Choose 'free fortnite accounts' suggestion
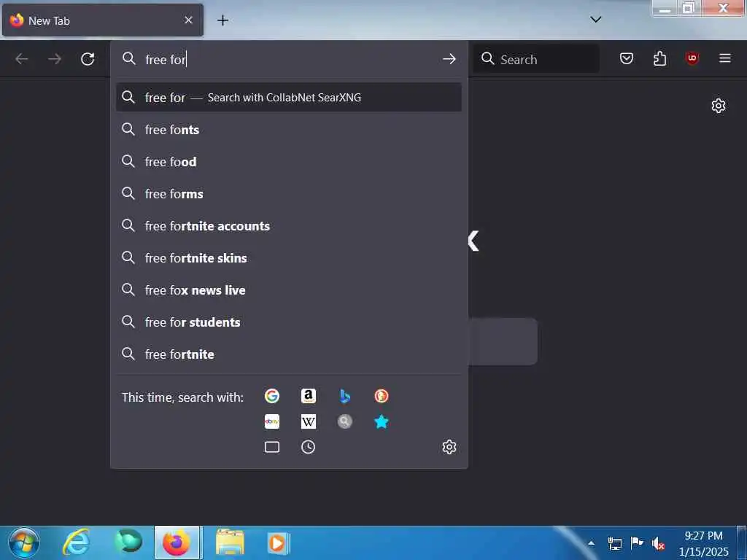 289,226
